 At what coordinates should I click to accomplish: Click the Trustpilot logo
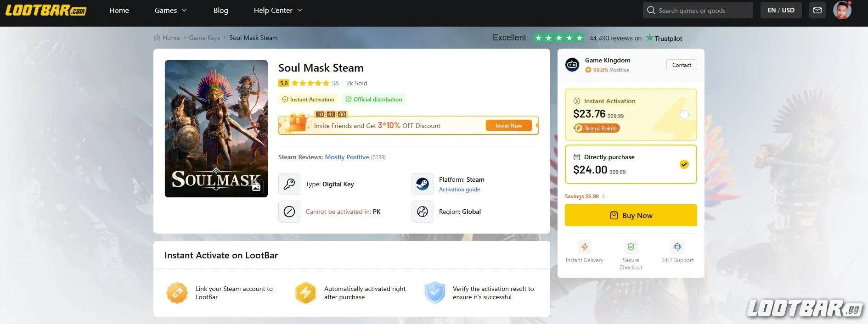[664, 38]
